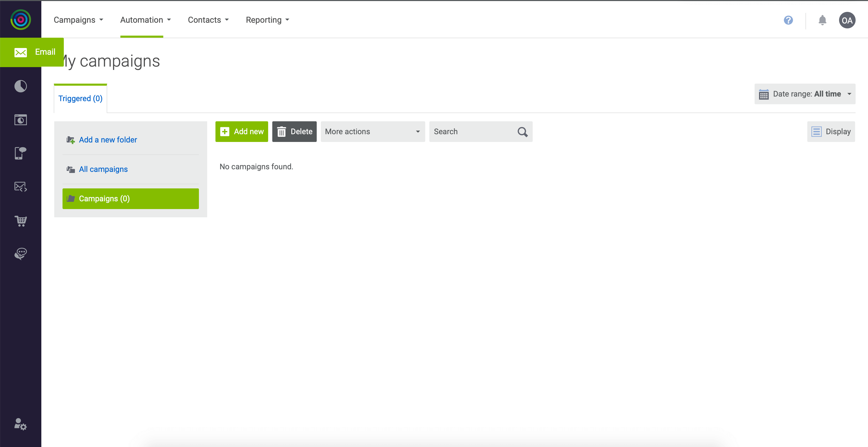
Task: Click the search magnifier icon
Action: [x=522, y=132]
